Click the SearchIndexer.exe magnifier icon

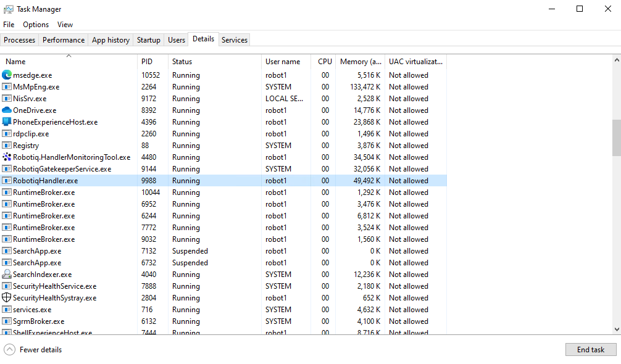(x=7, y=274)
